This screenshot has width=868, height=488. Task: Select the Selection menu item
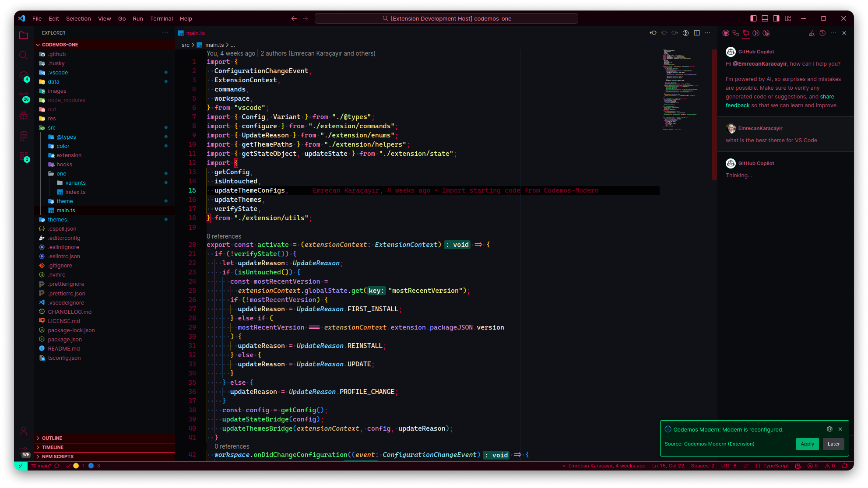77,18
